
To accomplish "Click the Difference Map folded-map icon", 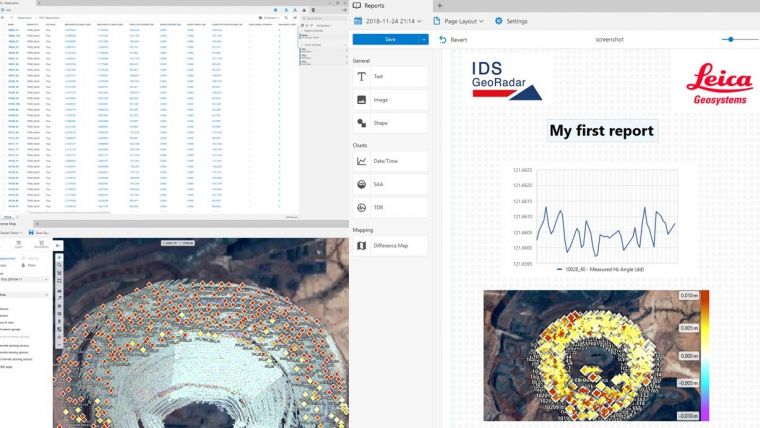I will pos(362,246).
